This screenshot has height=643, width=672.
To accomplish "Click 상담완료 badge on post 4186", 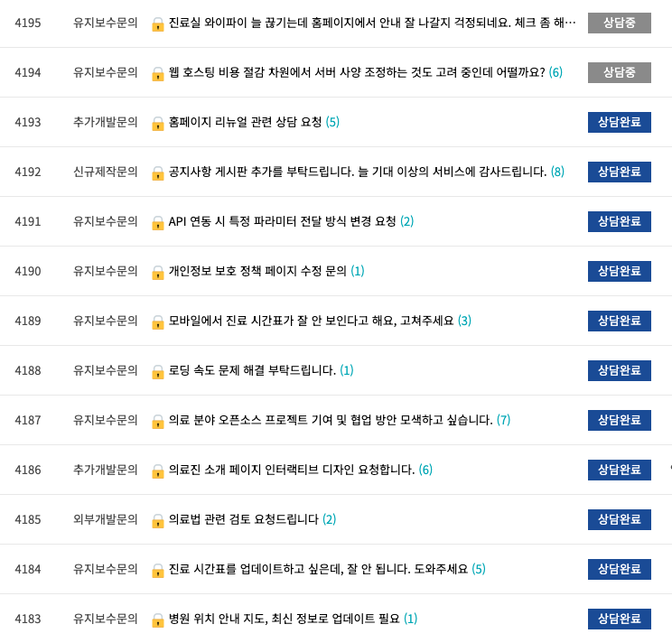I will [x=620, y=470].
